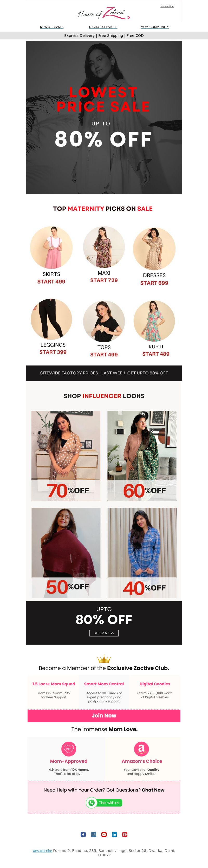Click the view online link
This screenshot has width=208, height=868.
pos(167,6)
